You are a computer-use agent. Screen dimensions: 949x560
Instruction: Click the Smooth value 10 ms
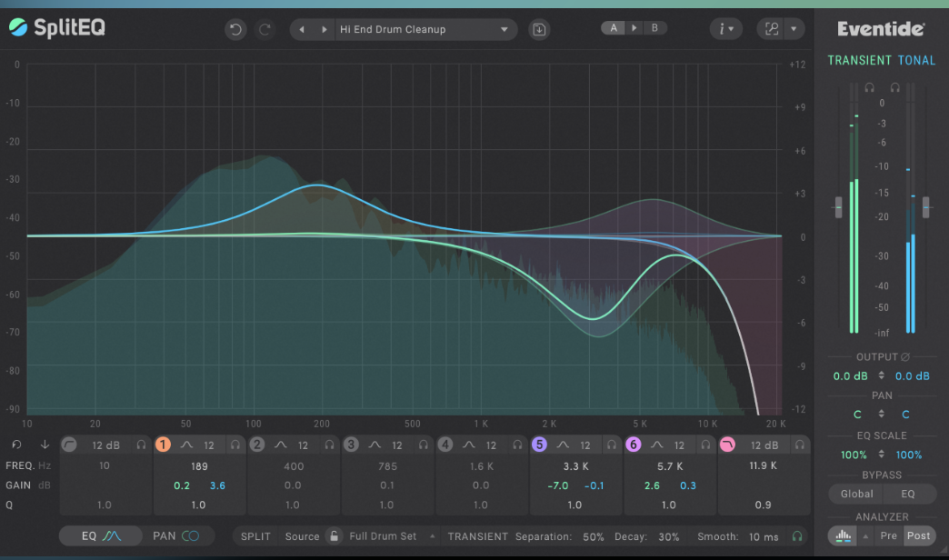pos(764,537)
